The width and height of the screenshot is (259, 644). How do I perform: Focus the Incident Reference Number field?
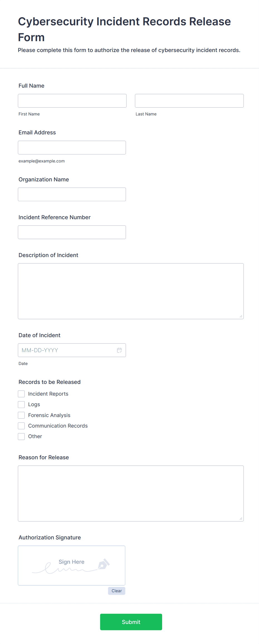pos(72,232)
